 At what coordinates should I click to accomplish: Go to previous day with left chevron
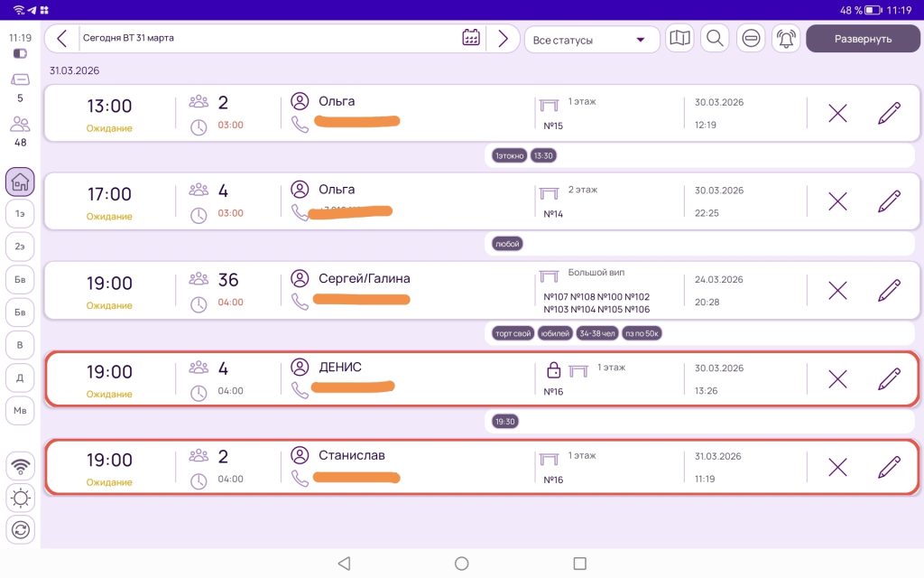click(x=61, y=39)
